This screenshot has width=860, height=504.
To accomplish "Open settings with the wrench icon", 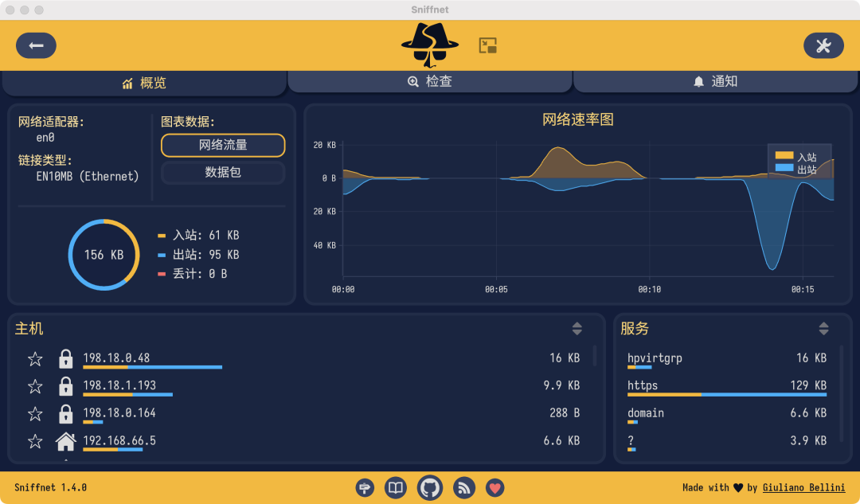I will (823, 45).
